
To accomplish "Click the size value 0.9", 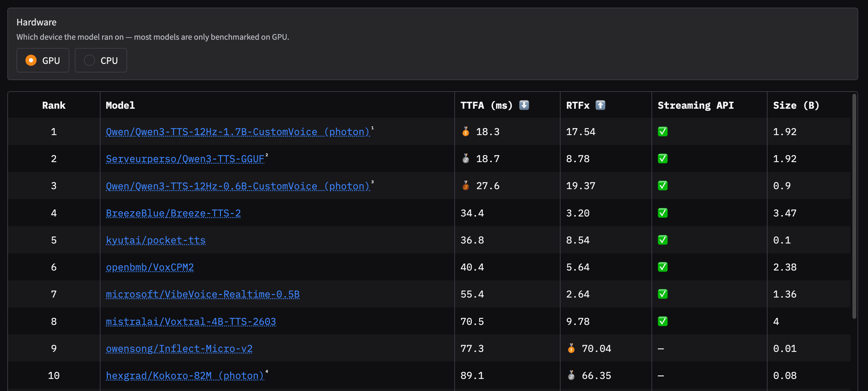I will point(782,186).
